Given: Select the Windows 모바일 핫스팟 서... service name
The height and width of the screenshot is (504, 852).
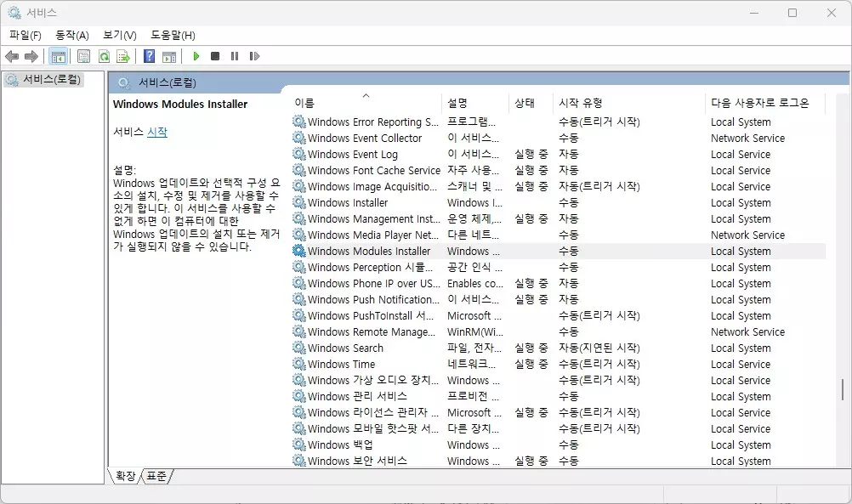Looking at the screenshot, I should point(373,428).
